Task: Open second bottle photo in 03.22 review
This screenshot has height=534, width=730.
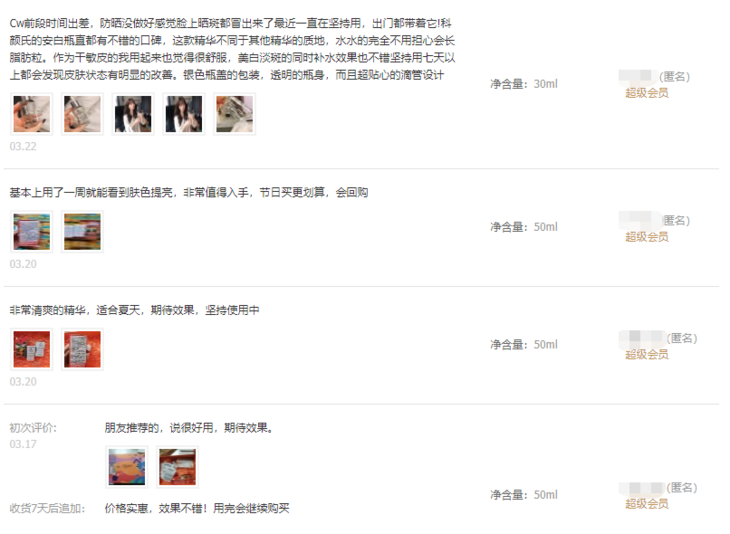Action: point(82,114)
